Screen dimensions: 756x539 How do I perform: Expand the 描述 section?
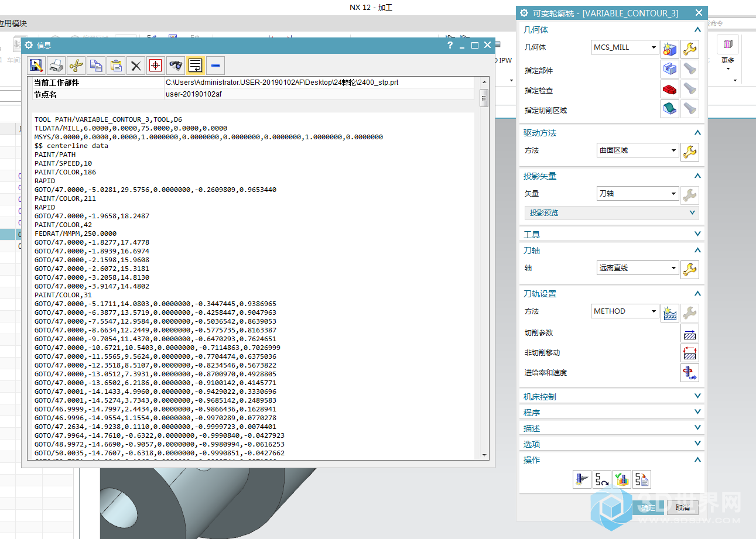611,428
